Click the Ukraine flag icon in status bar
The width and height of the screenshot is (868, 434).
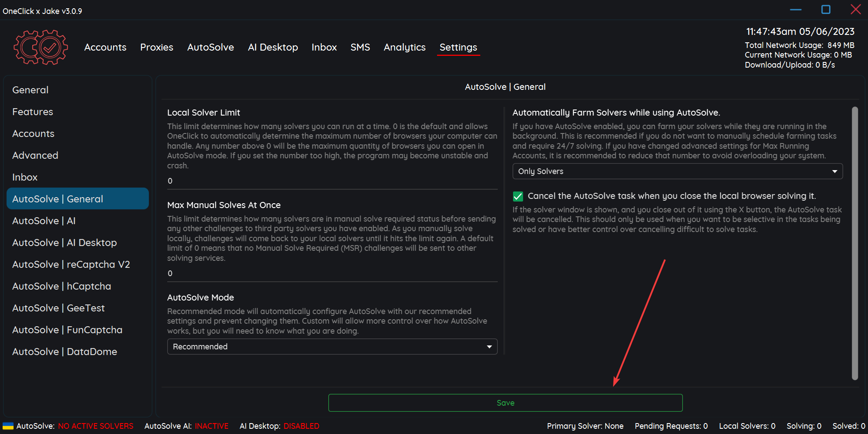8,426
